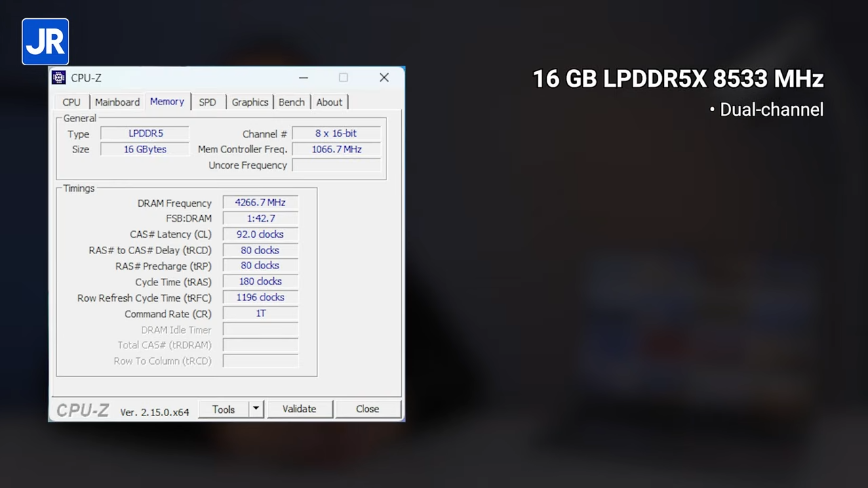Open the About tab

coord(329,102)
